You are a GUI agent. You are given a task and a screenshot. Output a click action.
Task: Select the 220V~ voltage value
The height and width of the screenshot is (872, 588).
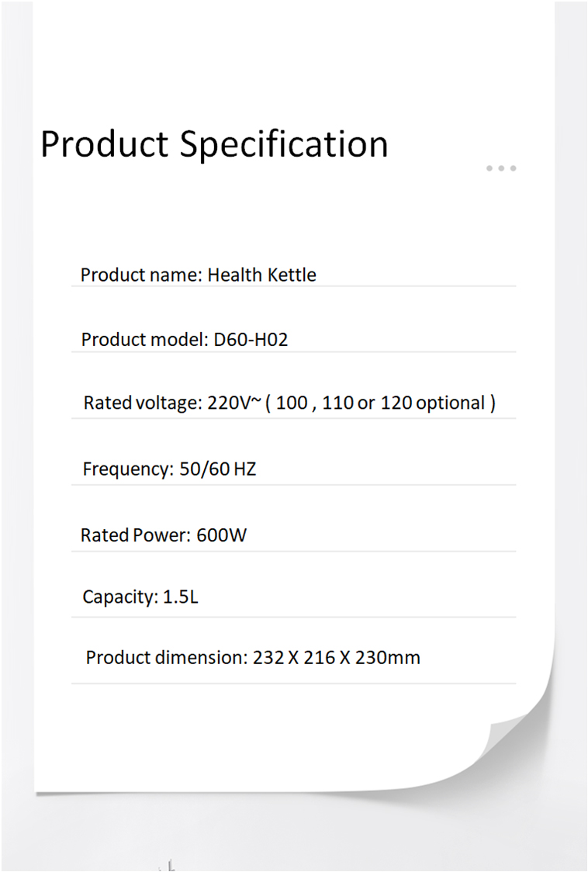click(x=233, y=403)
